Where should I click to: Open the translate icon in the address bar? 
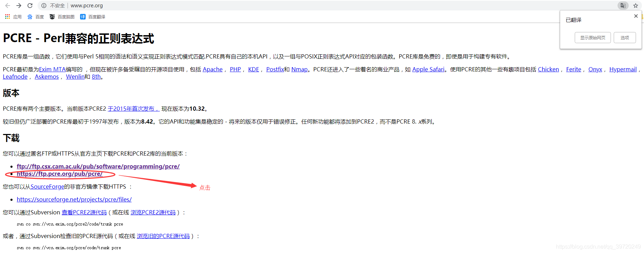coord(623,6)
